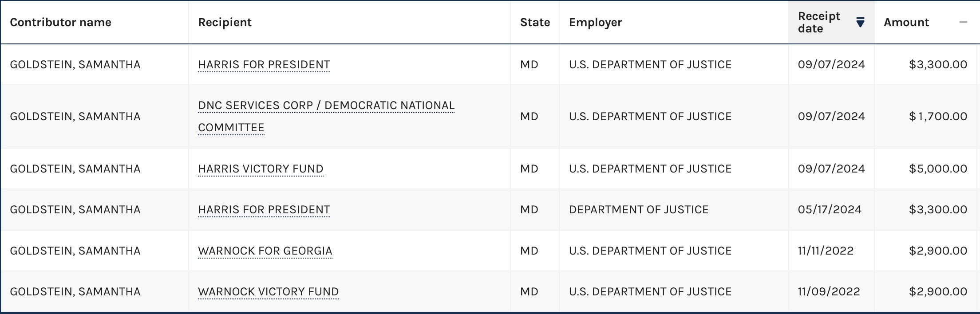Click the Amount column sort dash icon
The image size is (980, 314).
click(x=963, y=22)
